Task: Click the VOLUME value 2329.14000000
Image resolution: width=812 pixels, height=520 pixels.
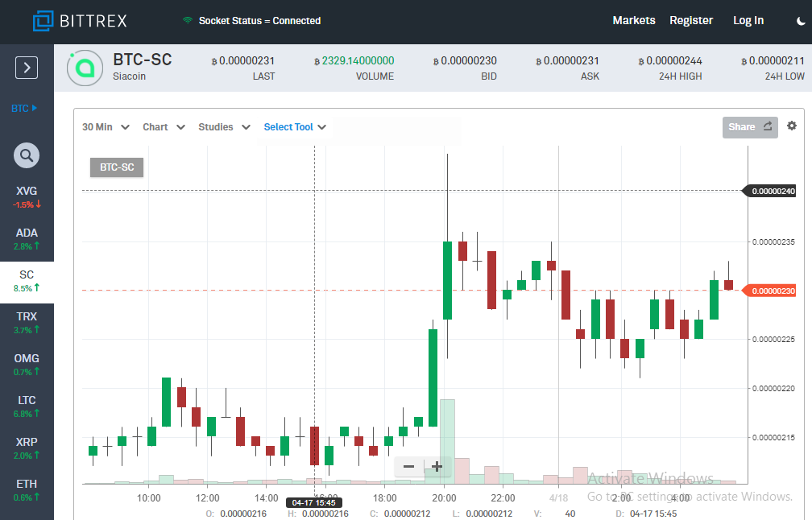Action: pos(354,61)
